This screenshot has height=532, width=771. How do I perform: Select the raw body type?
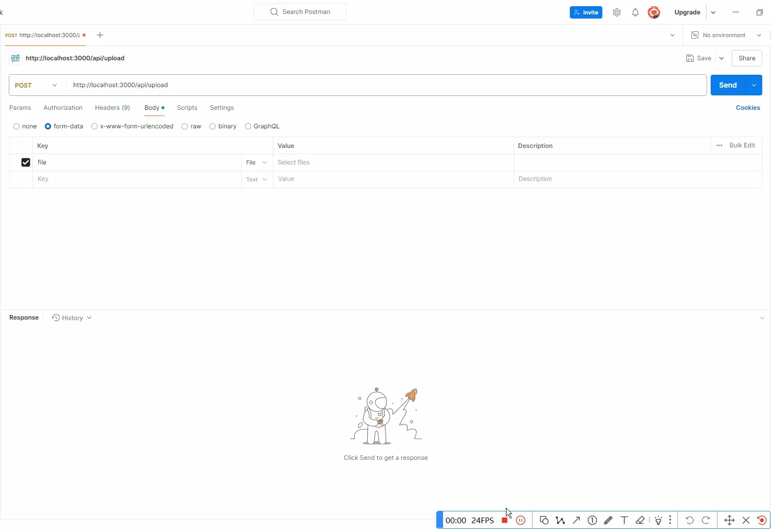point(185,126)
